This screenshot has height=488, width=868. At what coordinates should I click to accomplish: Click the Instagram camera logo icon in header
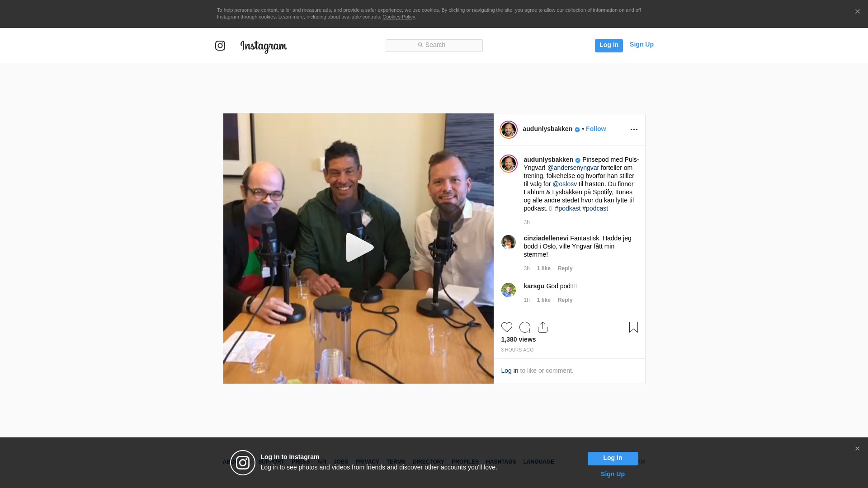tap(220, 46)
